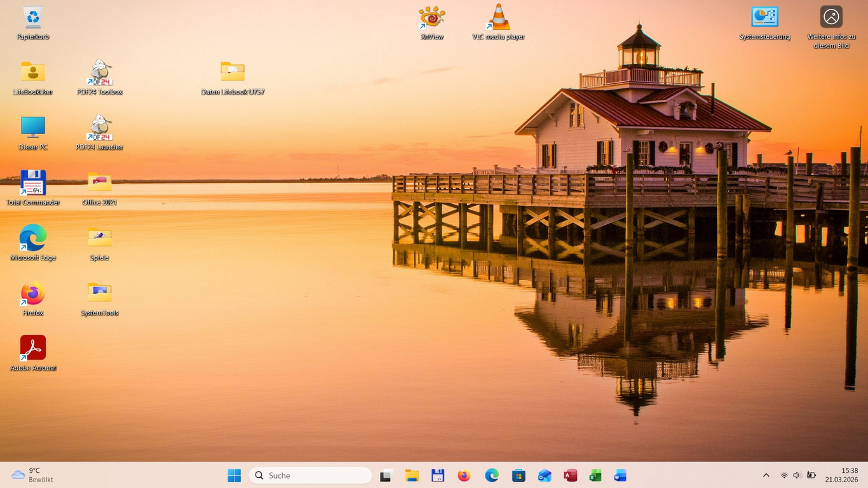
Task: Launch Word from the taskbar
Action: click(620, 475)
